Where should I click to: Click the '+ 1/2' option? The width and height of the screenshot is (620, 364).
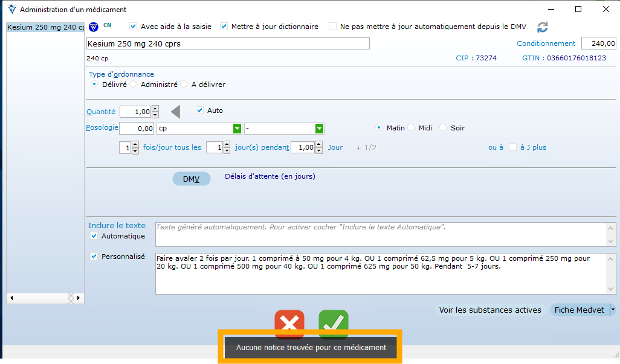366,148
